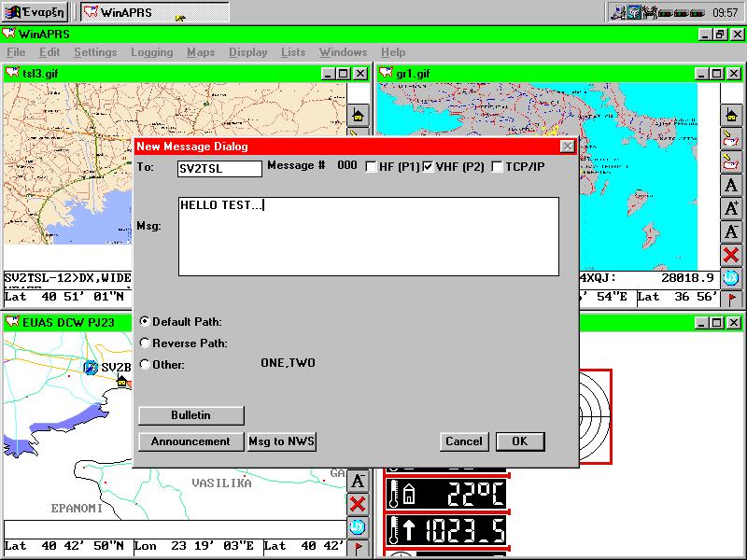Click the VASILIKA label on the EUAS map
The height and width of the screenshot is (560, 747).
[221, 483]
